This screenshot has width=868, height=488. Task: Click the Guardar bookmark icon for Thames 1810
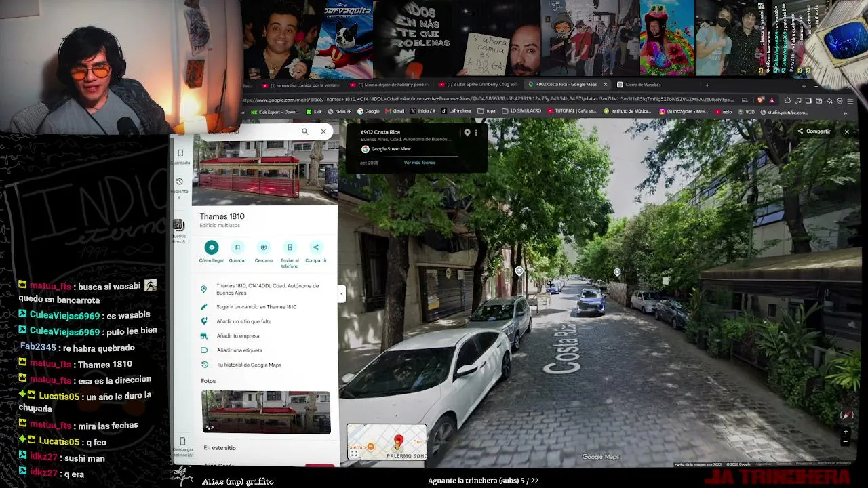(x=237, y=247)
